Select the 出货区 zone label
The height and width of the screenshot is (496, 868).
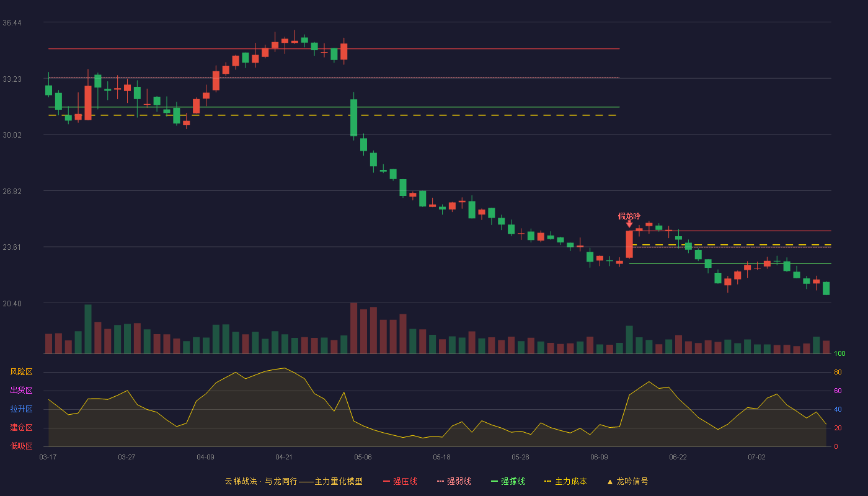point(21,391)
